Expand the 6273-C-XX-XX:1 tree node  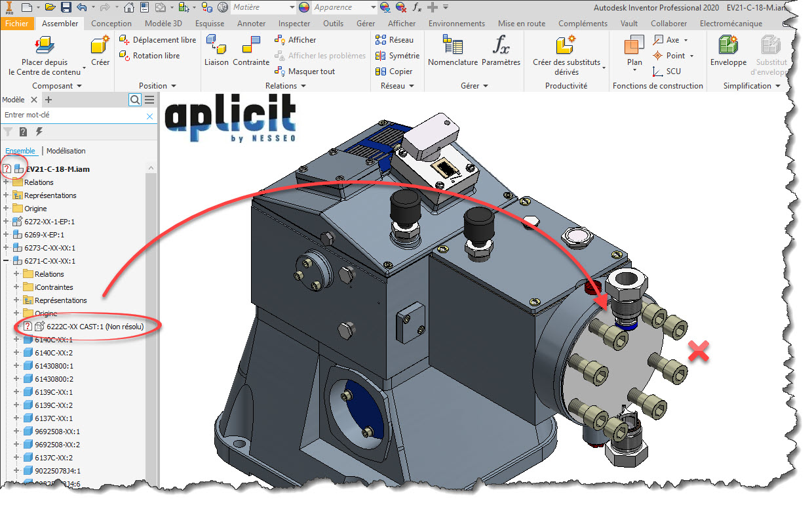pos(7,248)
